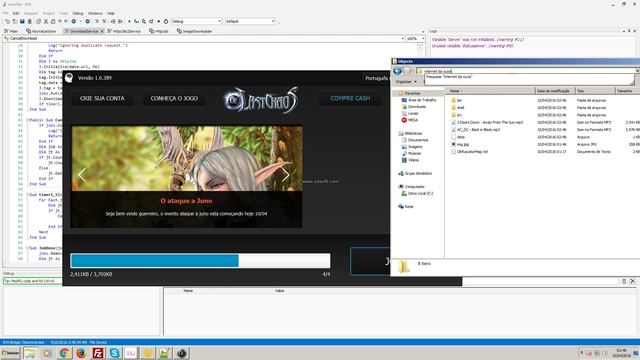Screen dimensions: 640x360
Task: Open Chrome from the taskbar
Action: click(x=64, y=353)
